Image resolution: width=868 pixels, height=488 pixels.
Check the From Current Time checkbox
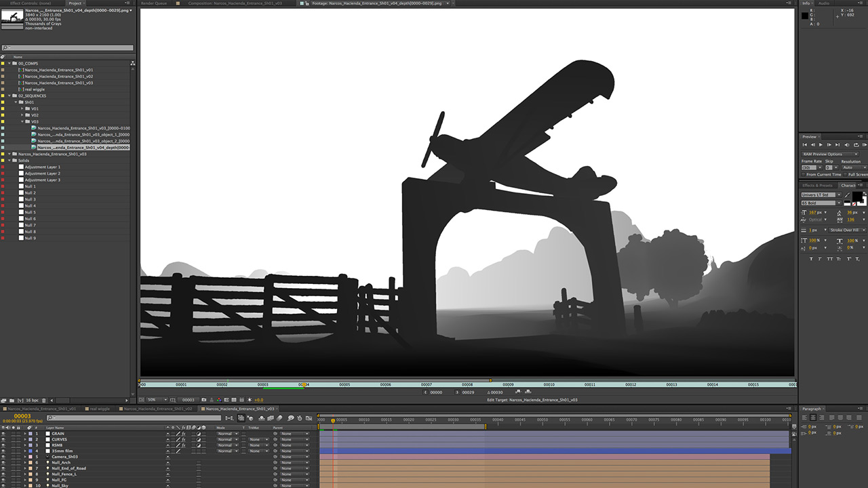(x=804, y=174)
